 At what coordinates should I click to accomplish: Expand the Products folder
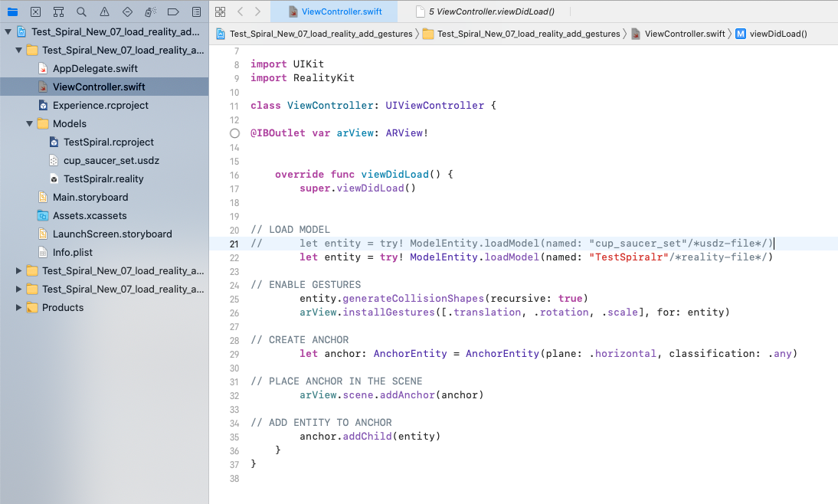(20, 308)
